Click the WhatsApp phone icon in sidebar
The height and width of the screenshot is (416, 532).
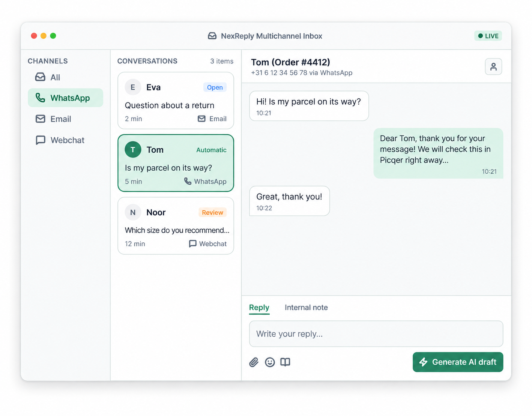[x=40, y=98]
